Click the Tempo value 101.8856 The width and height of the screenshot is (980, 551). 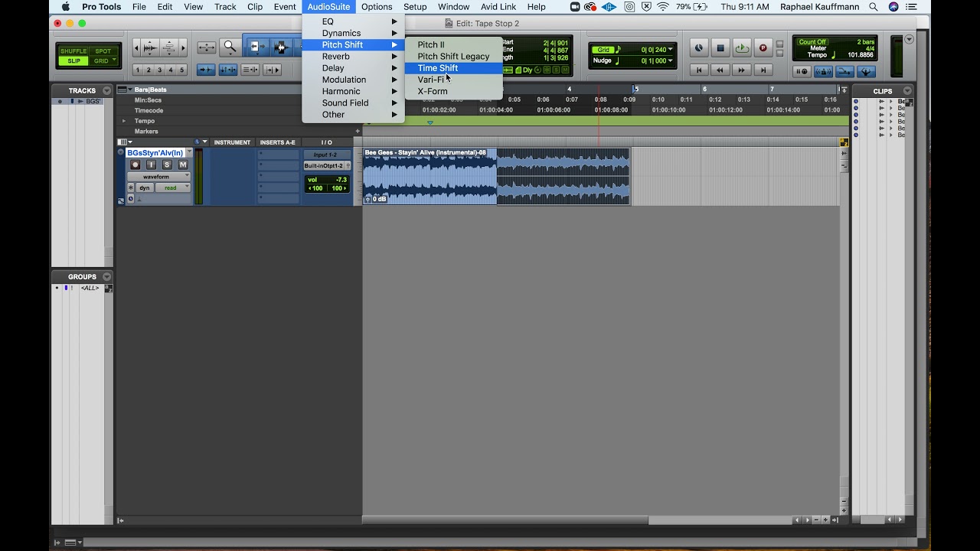pos(861,55)
